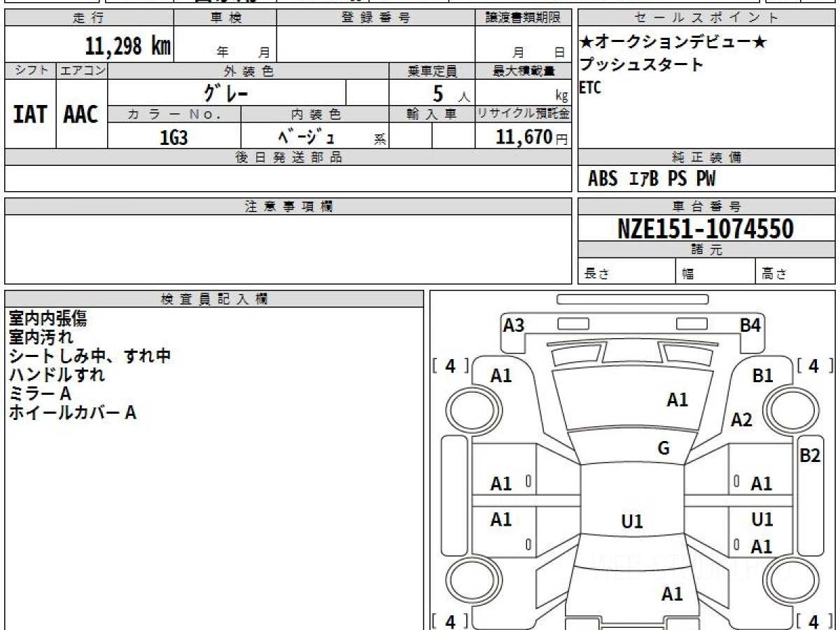Select the B4 damage mark on diagram
Image resolution: width=840 pixels, height=630 pixels.
coord(751,325)
